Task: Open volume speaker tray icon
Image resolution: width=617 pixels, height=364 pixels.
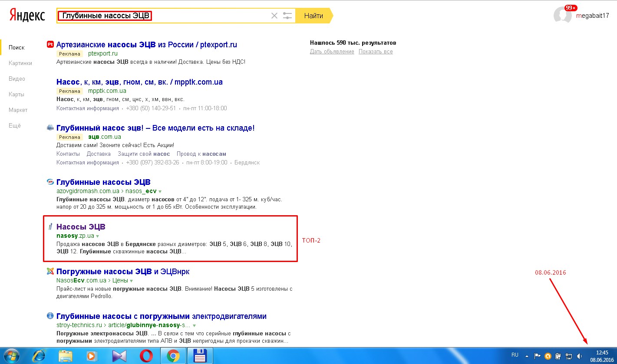Action: (x=579, y=356)
